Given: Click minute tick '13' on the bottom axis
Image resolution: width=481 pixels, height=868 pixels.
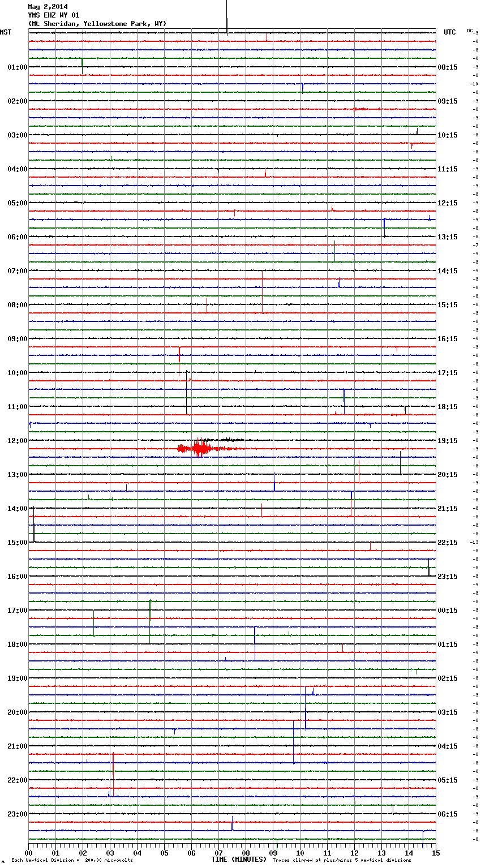Looking at the screenshot, I should tap(382, 853).
